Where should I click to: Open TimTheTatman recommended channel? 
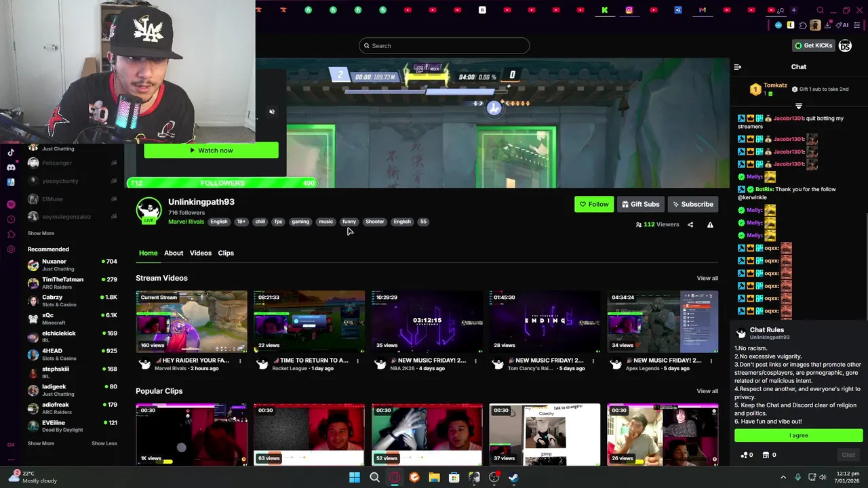click(72, 283)
